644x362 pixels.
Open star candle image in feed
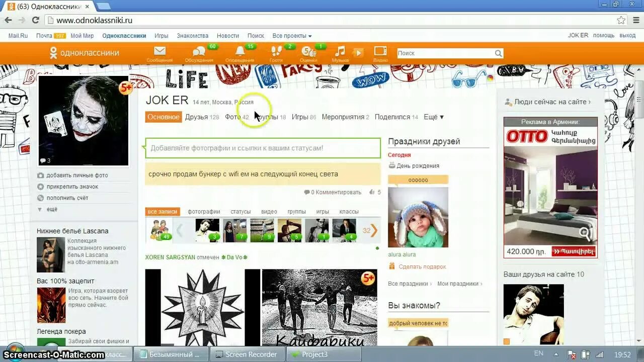point(203,308)
